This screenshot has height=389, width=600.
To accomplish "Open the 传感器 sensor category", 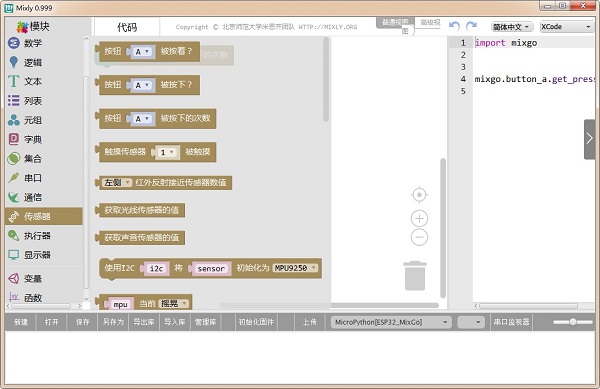I will click(44, 216).
